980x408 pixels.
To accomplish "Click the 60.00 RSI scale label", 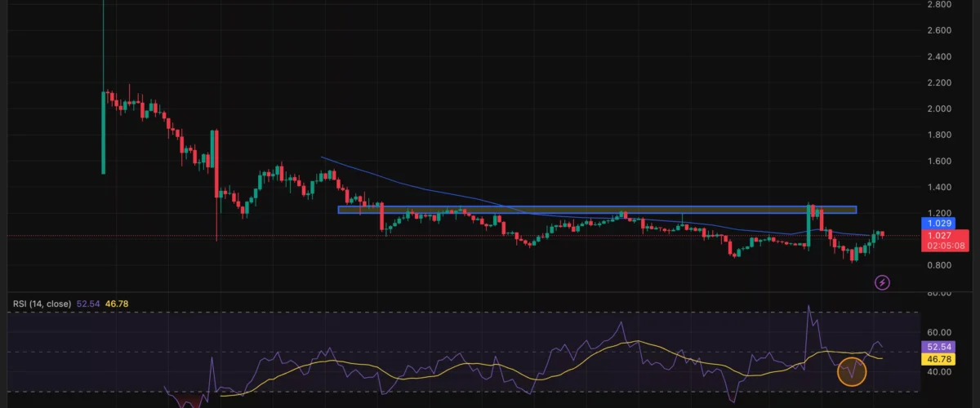I will (938, 333).
